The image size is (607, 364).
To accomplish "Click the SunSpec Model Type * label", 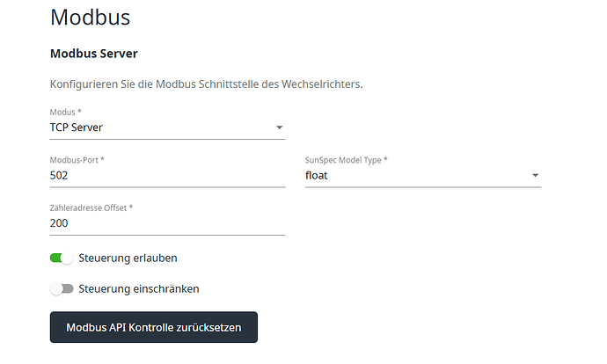I will (x=346, y=159).
